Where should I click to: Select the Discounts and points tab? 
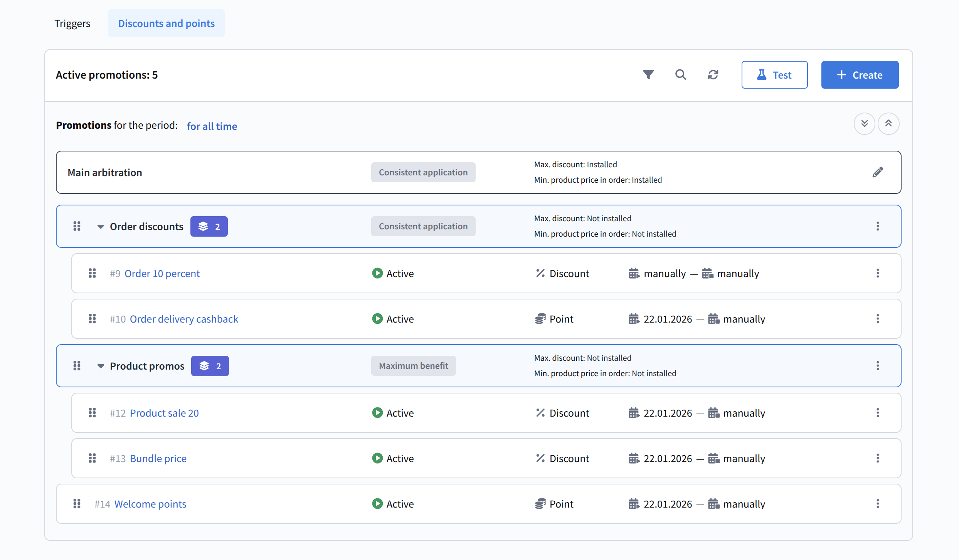[x=166, y=23]
